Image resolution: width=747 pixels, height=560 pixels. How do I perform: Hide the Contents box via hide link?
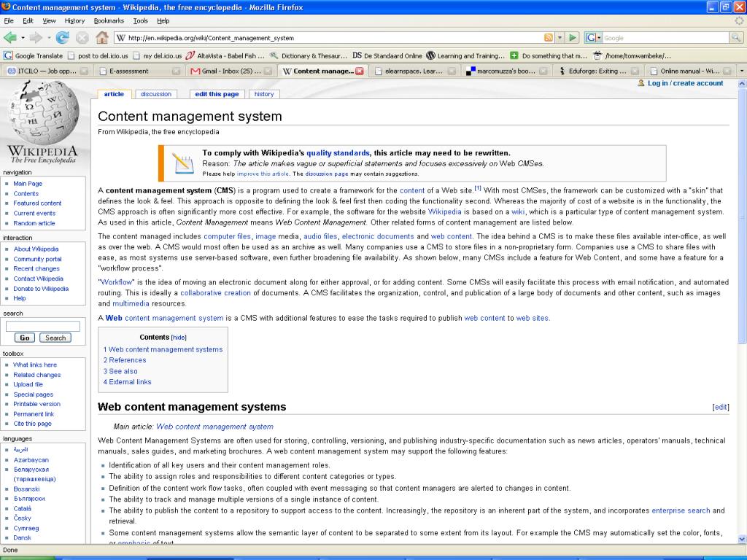tap(179, 338)
